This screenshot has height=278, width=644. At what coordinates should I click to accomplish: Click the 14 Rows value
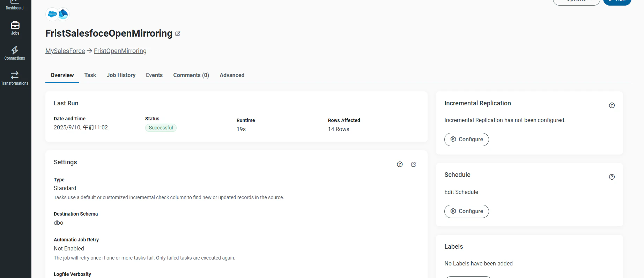point(339,129)
